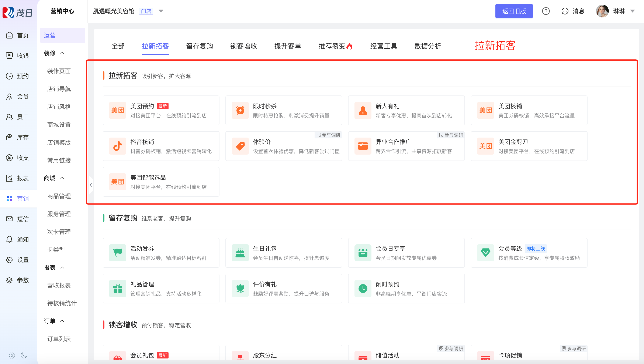Screen dimensions: 644x364
Task: Switch to the 留存复购 tab
Action: (x=199, y=46)
